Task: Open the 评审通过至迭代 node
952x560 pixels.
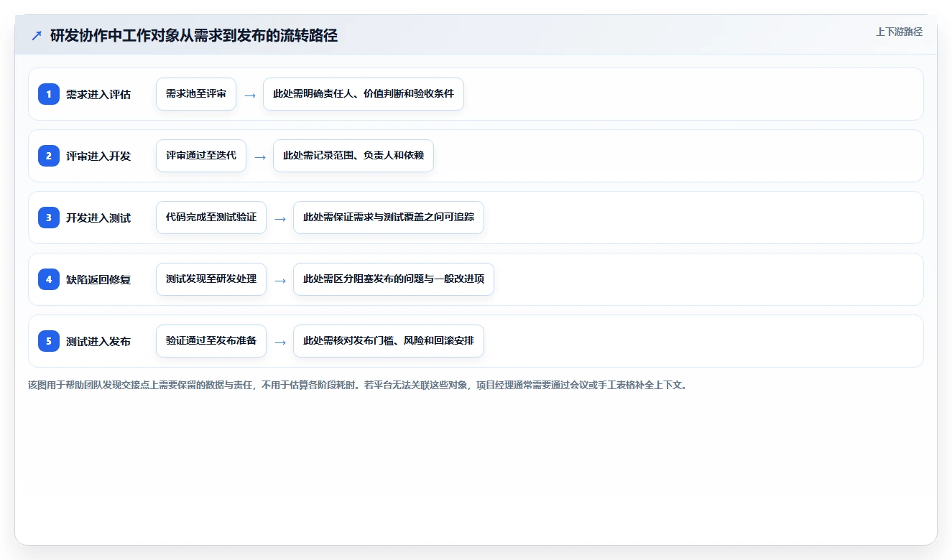Action: pyautogui.click(x=201, y=156)
